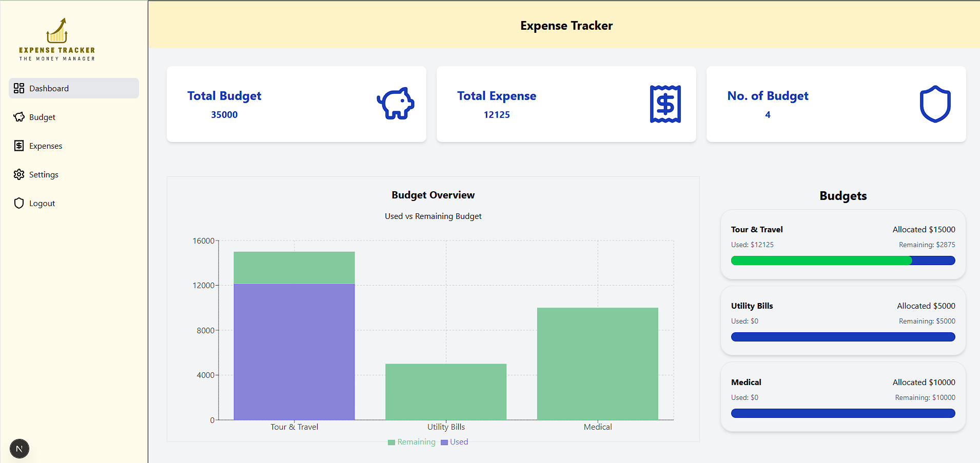The height and width of the screenshot is (463, 980).
Task: Click the round N avatar badge
Action: pyautogui.click(x=19, y=449)
